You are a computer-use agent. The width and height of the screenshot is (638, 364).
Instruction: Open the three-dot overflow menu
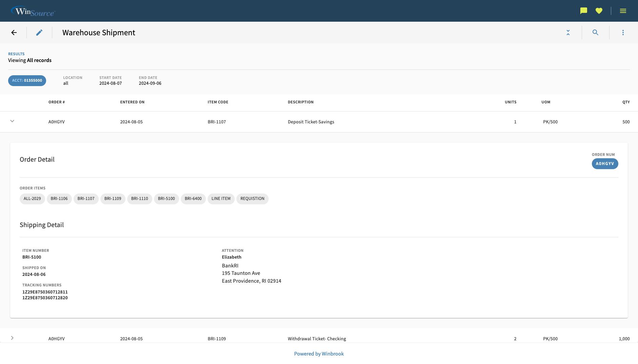(x=623, y=32)
